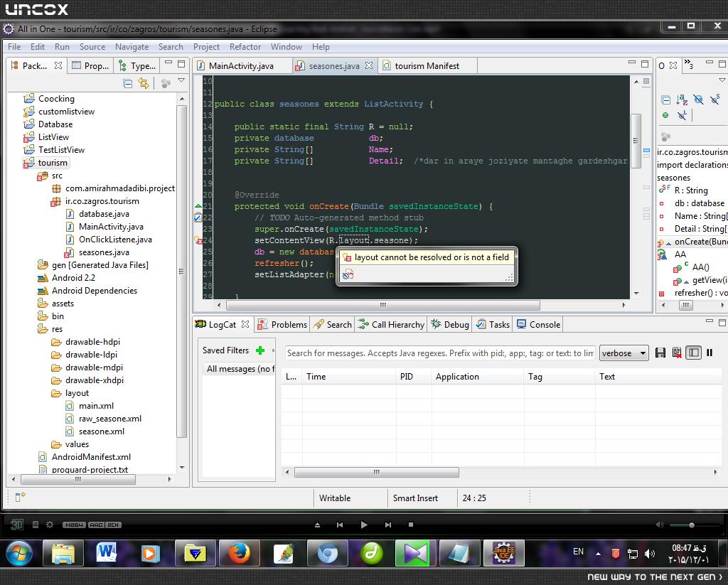The height and width of the screenshot is (585, 728).
Task: Click override indicator on line 21
Action: 198,205
